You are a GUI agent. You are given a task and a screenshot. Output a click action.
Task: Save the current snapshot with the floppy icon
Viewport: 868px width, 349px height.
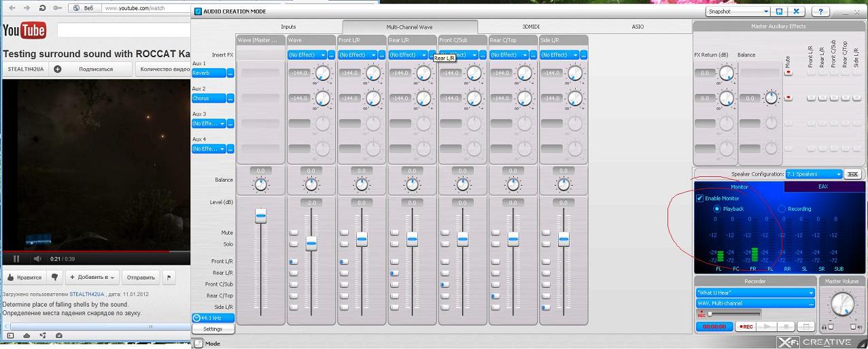tap(779, 12)
